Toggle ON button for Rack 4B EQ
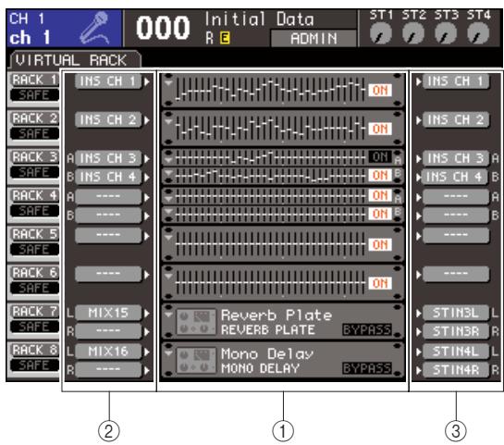 [380, 214]
